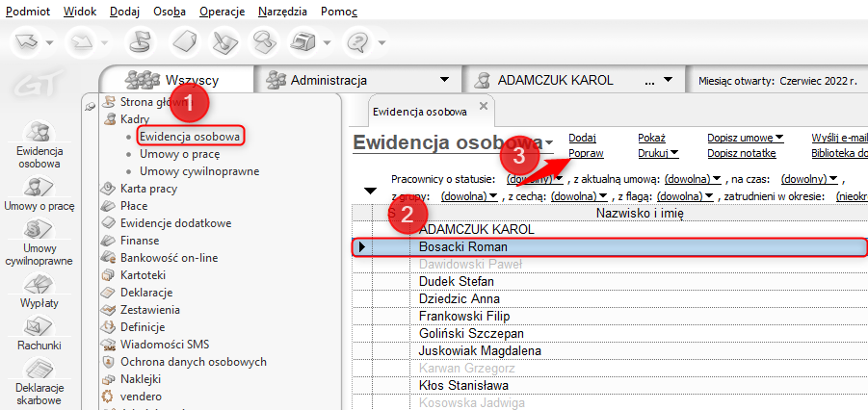The width and height of the screenshot is (868, 410).
Task: Open the z cechą (dowolna) filter
Action: pos(580,196)
